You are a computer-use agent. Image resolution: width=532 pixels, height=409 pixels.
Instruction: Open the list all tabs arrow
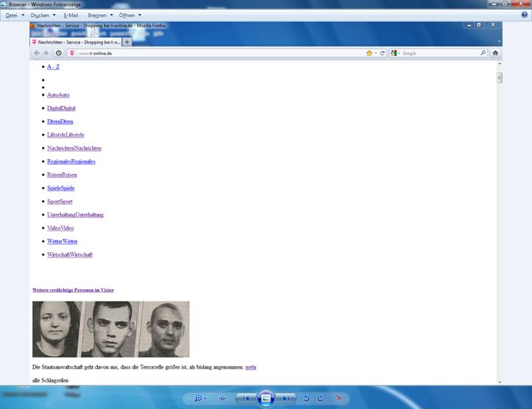pos(499,42)
